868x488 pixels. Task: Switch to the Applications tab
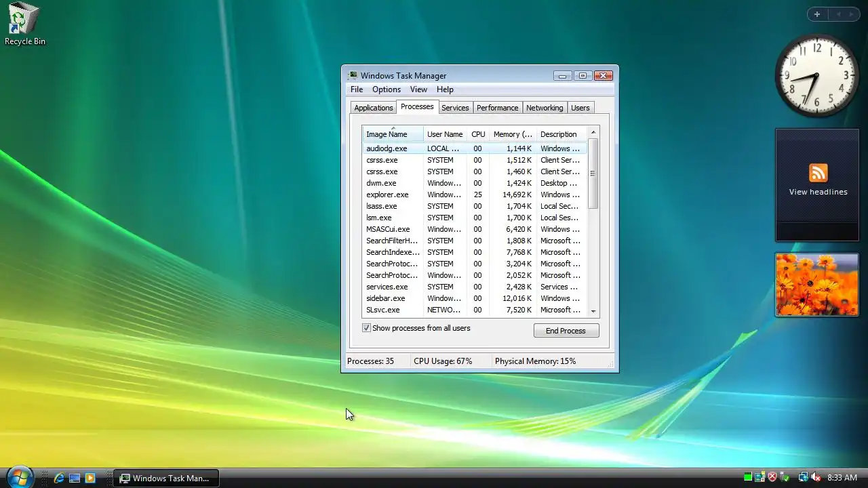373,108
